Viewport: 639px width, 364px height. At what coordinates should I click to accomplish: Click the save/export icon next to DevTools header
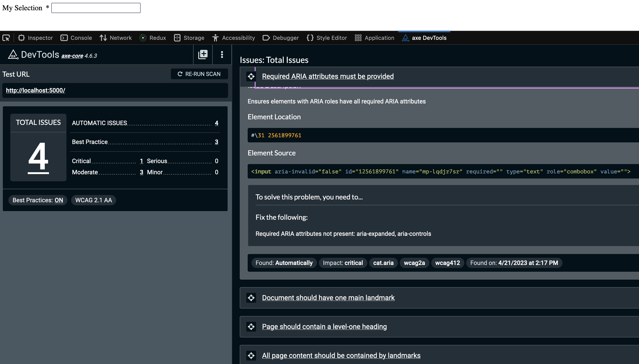pyautogui.click(x=203, y=55)
